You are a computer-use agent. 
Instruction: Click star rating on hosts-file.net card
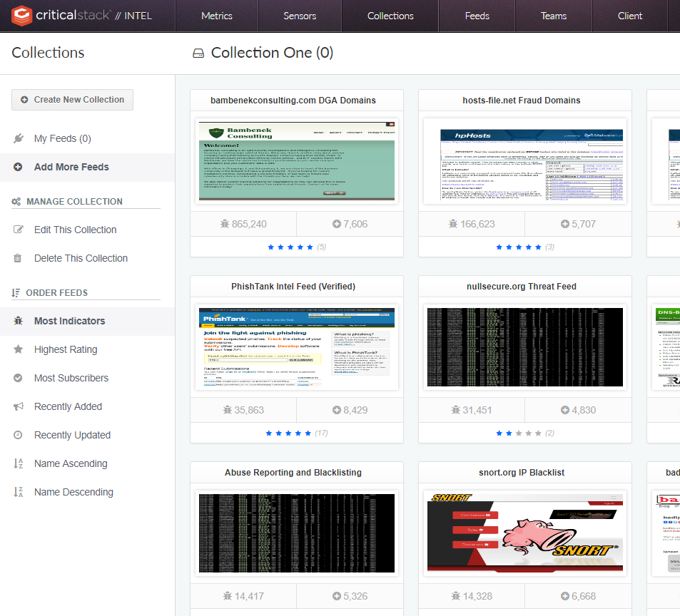519,247
